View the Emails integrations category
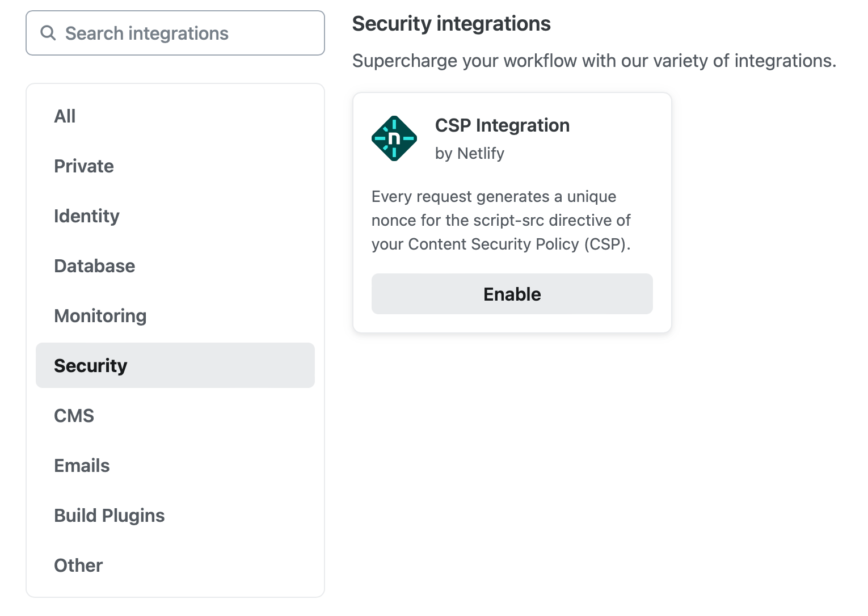Screen dimensions: 868x616 click(82, 466)
